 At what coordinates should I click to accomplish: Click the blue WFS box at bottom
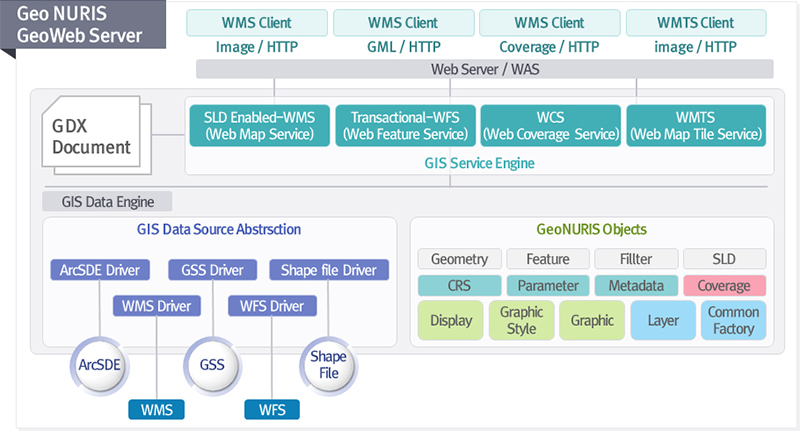pyautogui.click(x=272, y=410)
